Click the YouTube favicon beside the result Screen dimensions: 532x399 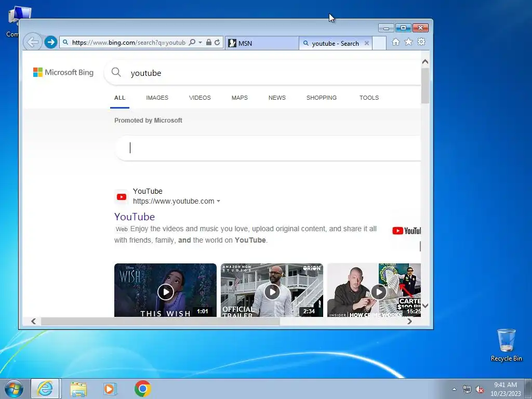click(x=122, y=197)
